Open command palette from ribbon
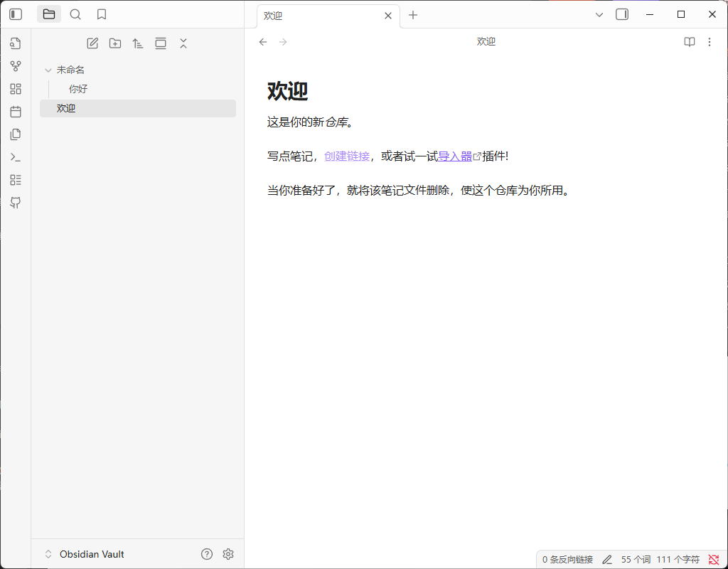 point(16,157)
